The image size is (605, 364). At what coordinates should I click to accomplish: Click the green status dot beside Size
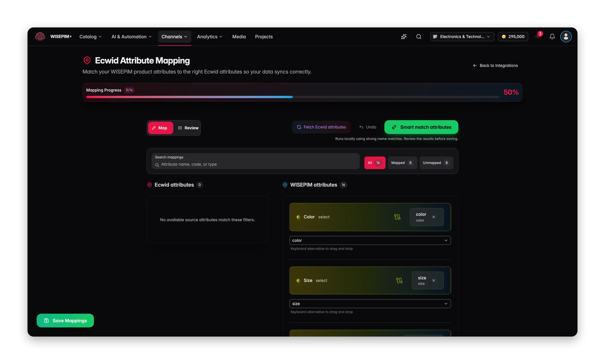pyautogui.click(x=298, y=280)
